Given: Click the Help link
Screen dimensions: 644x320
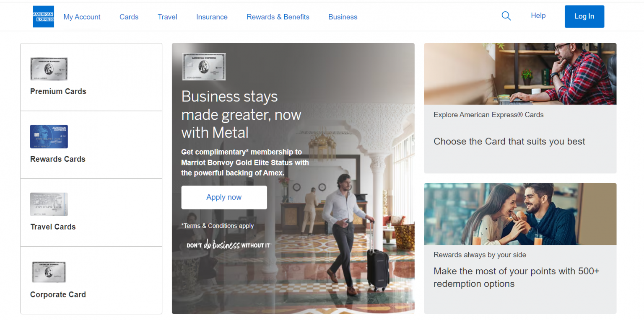Looking at the screenshot, I should [x=538, y=15].
